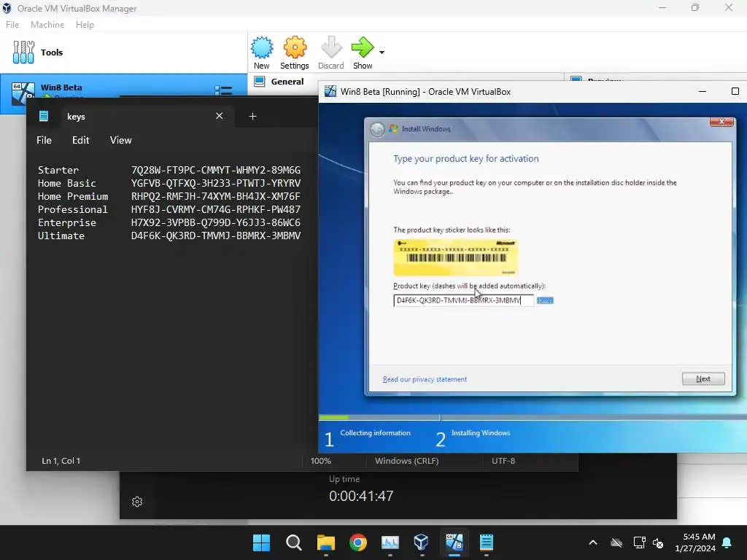Click the back arrow in Install Windows
Viewport: 747px width, 560px height.
pos(377,129)
